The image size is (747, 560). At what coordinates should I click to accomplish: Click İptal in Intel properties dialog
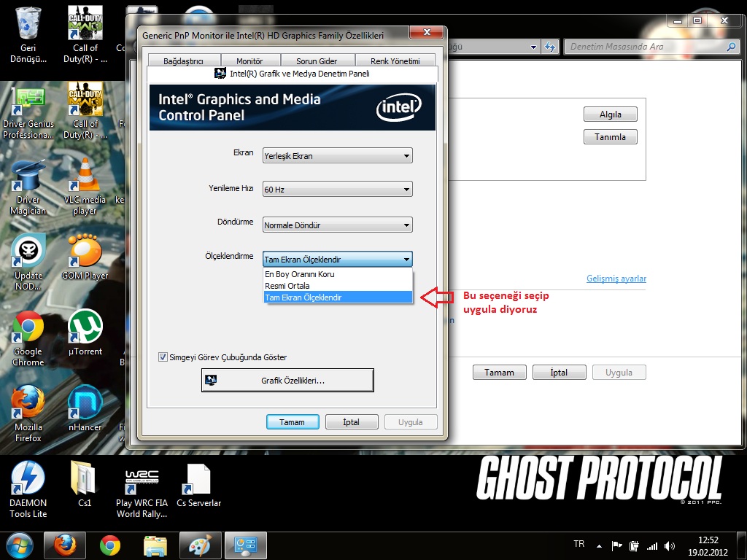tap(352, 422)
